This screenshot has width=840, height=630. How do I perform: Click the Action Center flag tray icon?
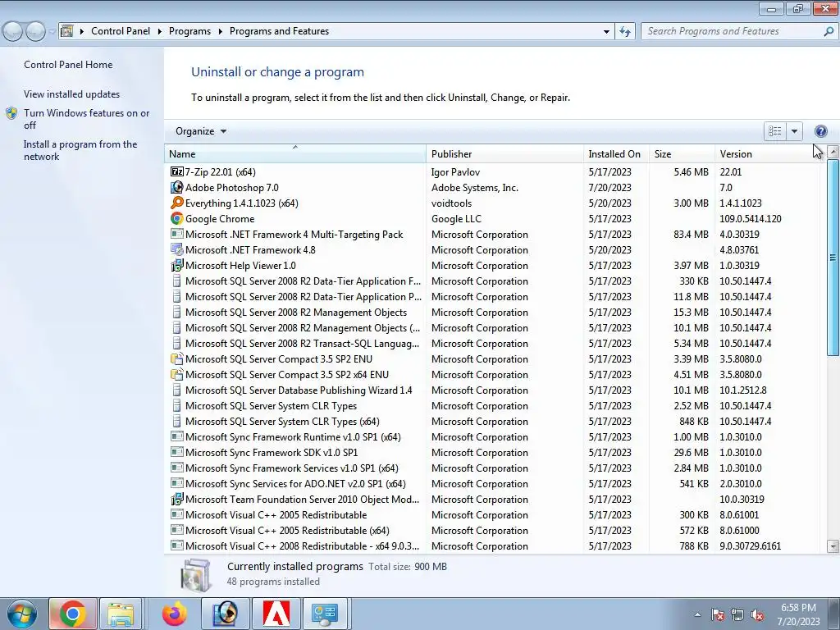coord(718,615)
